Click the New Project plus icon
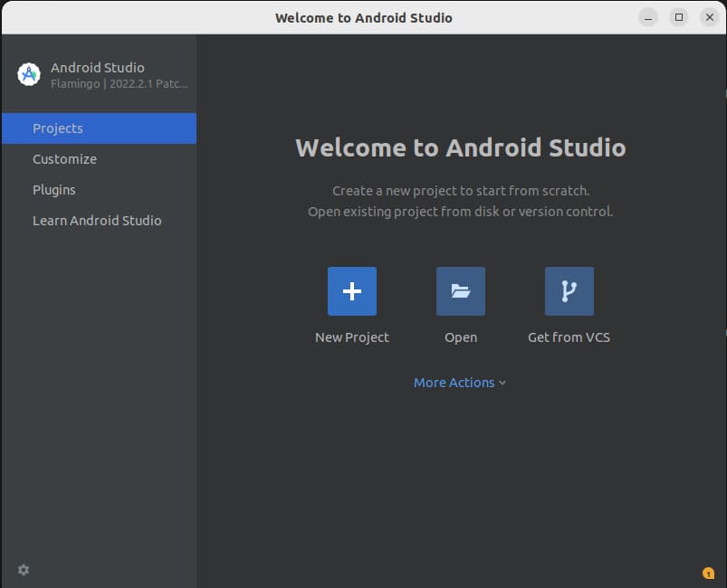Screen dimensions: 727x588 point(352,291)
